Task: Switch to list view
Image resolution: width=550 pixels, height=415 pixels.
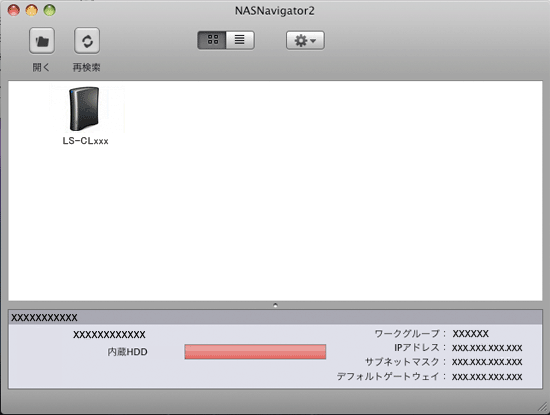Action: pos(240,40)
